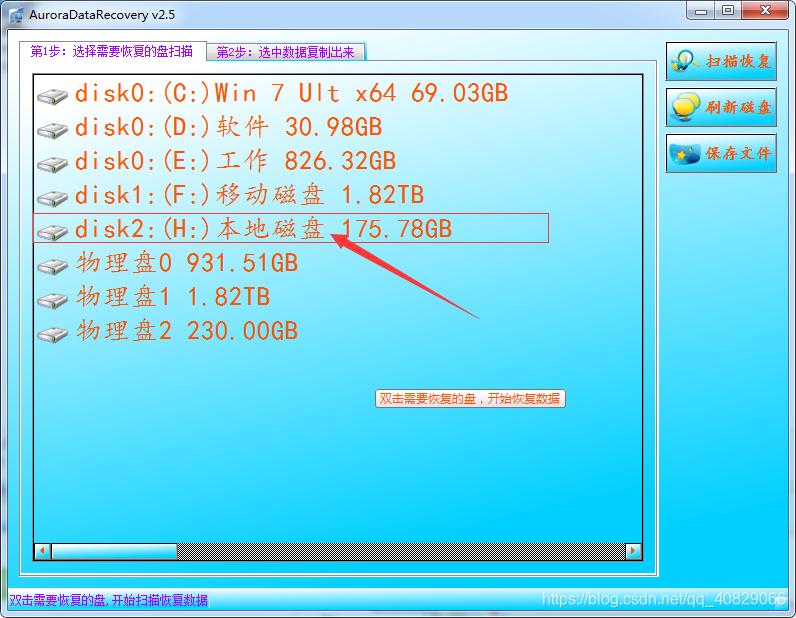The image size is (796, 618).
Task: Select disk0:(C:)Win 7 Ult x64 69.03GB
Action: coord(291,93)
